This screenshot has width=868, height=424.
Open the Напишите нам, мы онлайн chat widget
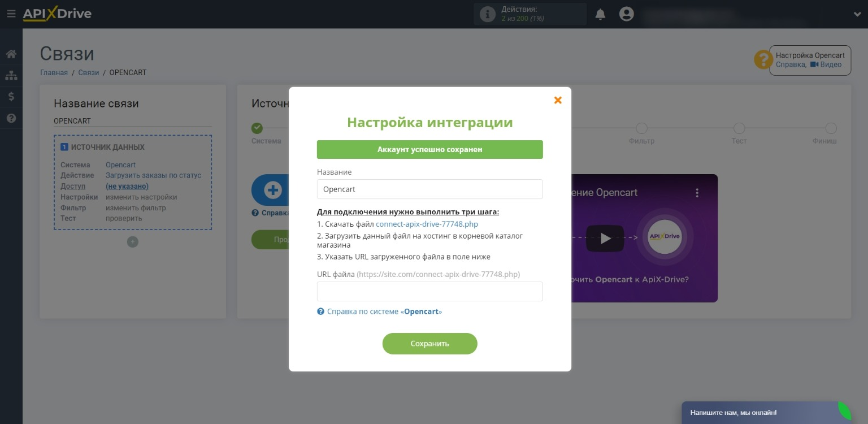tap(766, 413)
